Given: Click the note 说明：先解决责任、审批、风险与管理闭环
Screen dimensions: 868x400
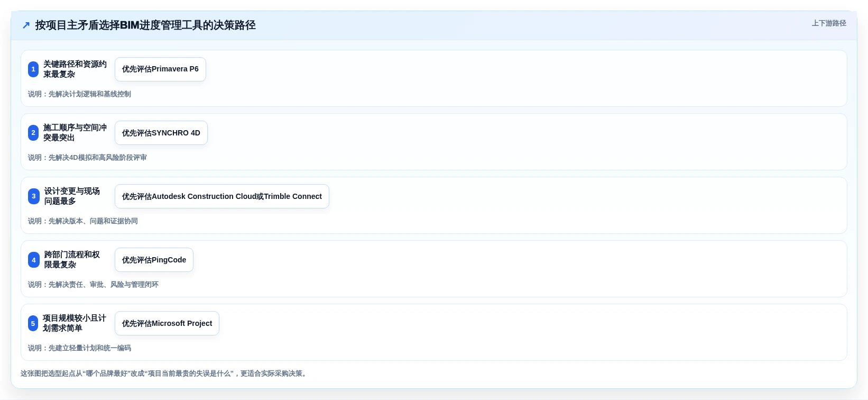Looking at the screenshot, I should pos(93,285).
